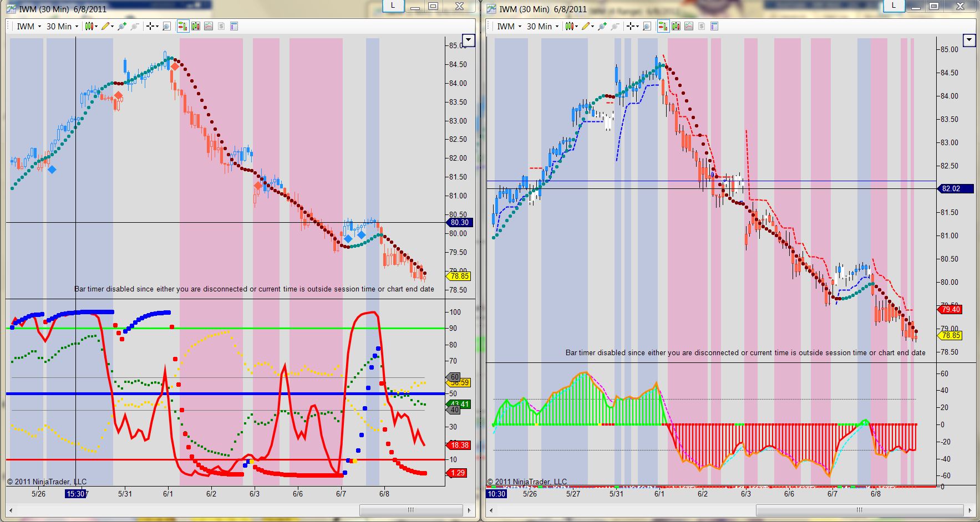Click the 6/3 date label on right chart
Image resolution: width=980 pixels, height=522 pixels.
coord(745,494)
